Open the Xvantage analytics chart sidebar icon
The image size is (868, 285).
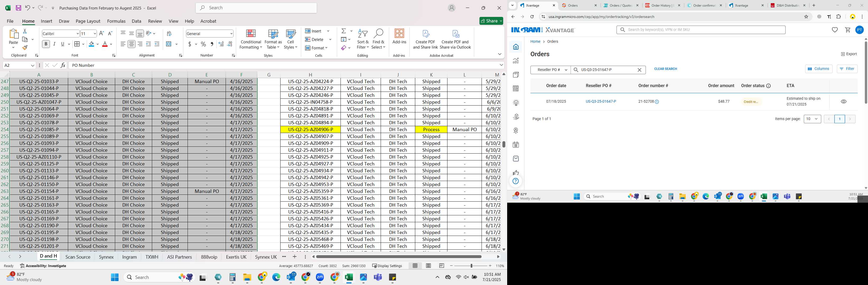516,61
